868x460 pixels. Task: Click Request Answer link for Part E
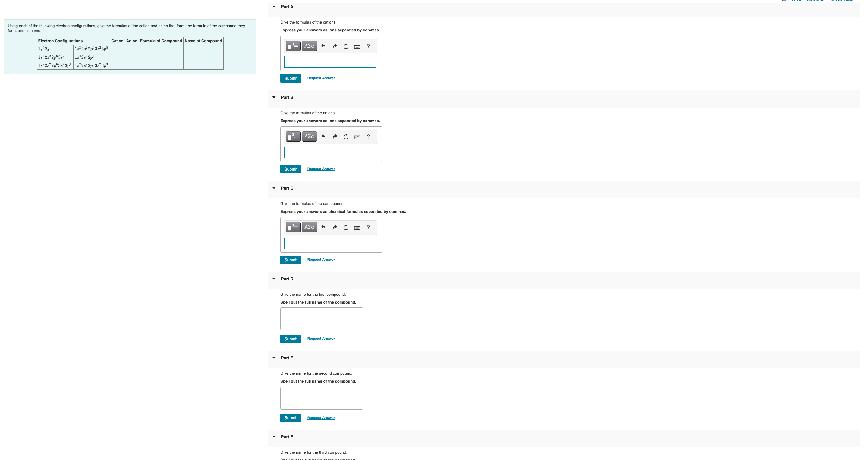(x=321, y=418)
